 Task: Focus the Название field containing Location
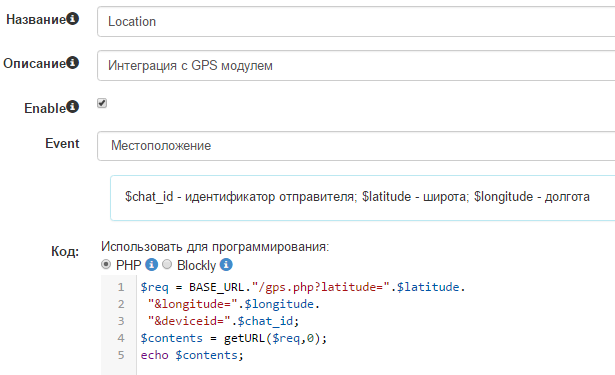pos(356,22)
